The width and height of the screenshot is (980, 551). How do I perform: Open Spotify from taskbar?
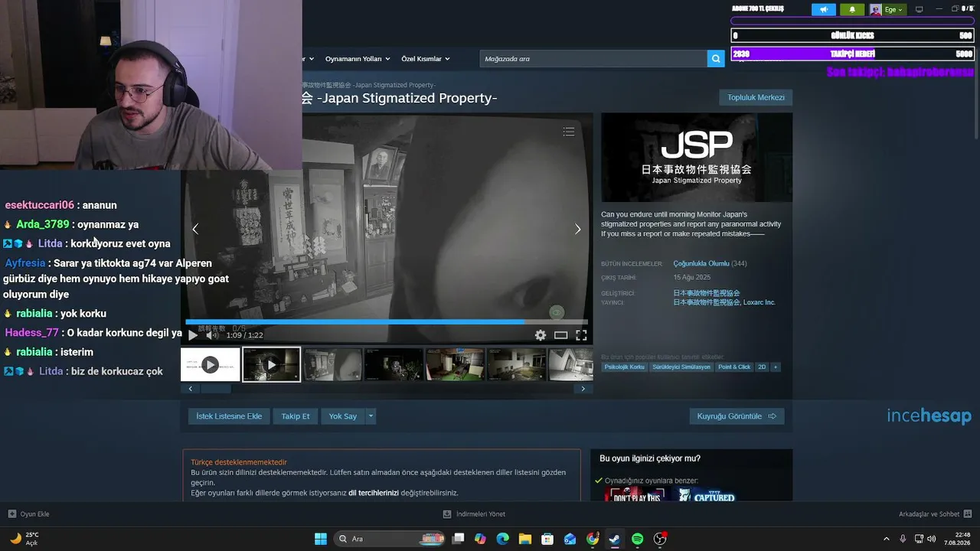click(x=638, y=539)
